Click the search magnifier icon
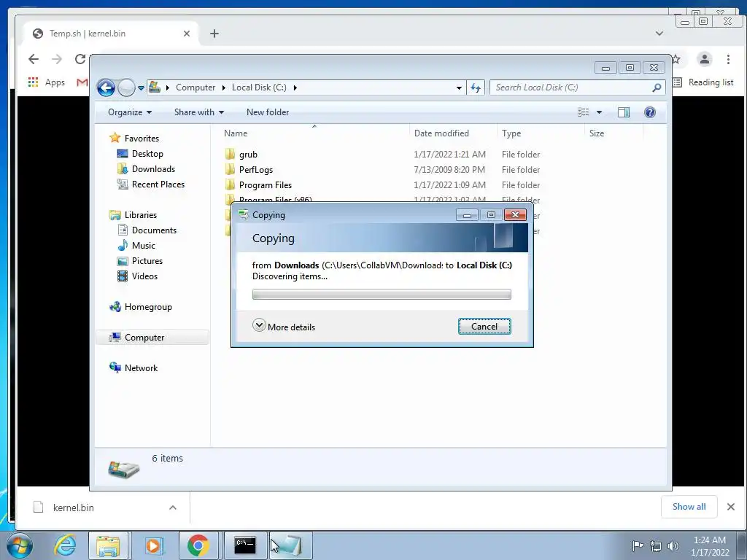The height and width of the screenshot is (560, 747). [x=657, y=87]
